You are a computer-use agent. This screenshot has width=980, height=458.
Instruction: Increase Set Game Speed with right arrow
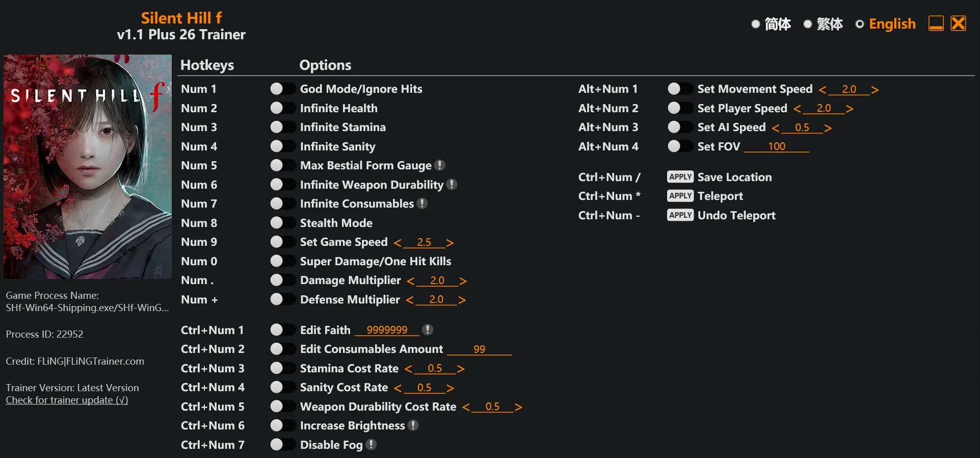pos(449,243)
